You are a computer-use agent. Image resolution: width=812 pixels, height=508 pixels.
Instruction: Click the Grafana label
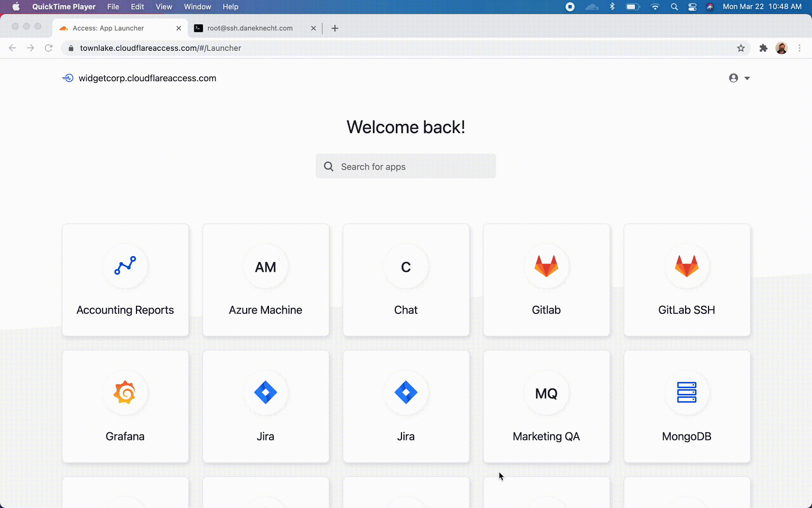click(125, 436)
